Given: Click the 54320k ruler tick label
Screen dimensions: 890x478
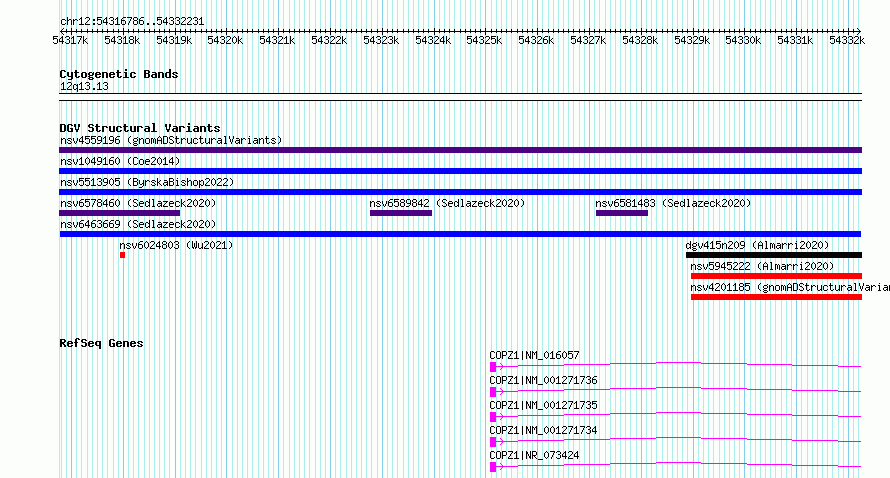Looking at the screenshot, I should click(225, 40).
